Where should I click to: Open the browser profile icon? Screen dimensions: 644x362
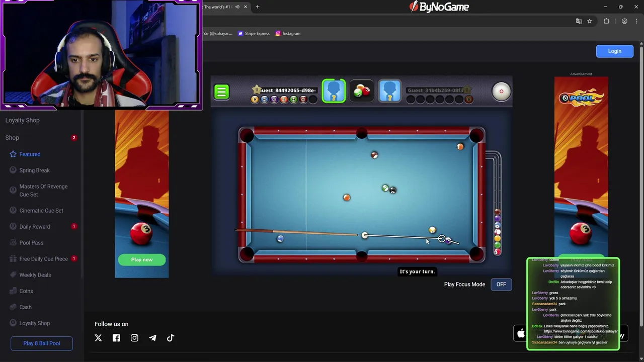(x=624, y=21)
